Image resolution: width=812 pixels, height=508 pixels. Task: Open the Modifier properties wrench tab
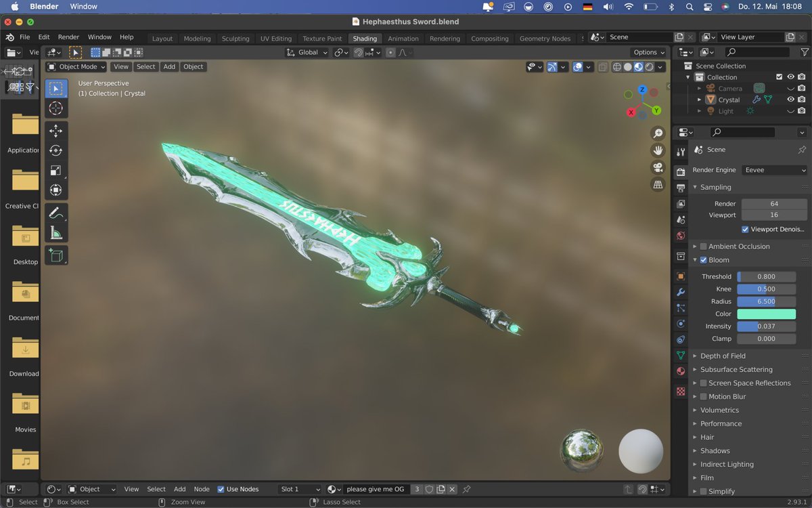click(x=681, y=292)
